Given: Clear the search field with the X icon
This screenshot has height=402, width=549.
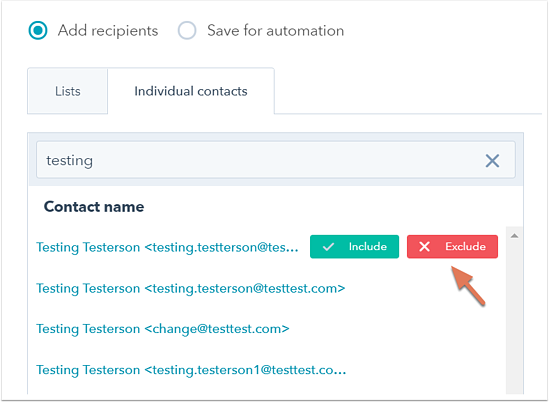Looking at the screenshot, I should (x=492, y=161).
